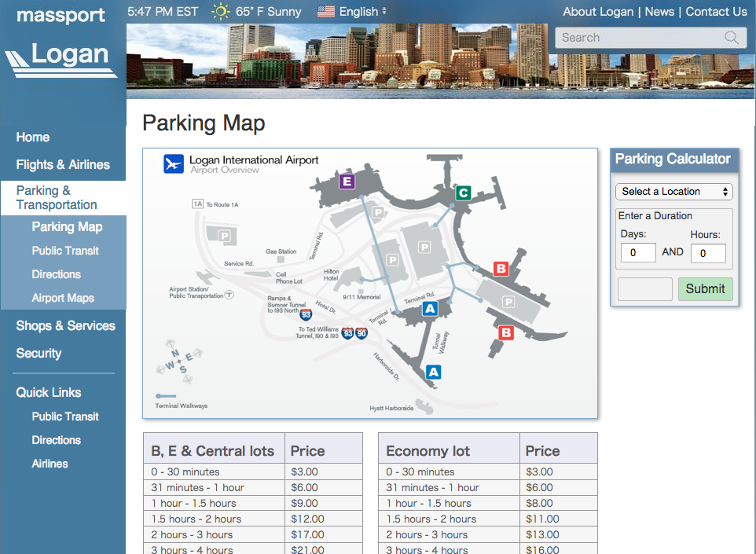Click the Hours input field
The height and width of the screenshot is (554, 756).
click(x=707, y=253)
